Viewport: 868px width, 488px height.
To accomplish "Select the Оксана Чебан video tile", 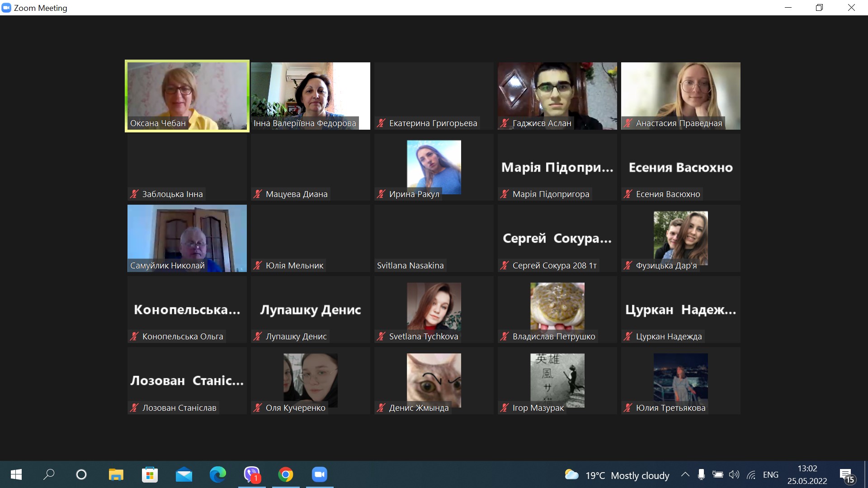I will 187,95.
